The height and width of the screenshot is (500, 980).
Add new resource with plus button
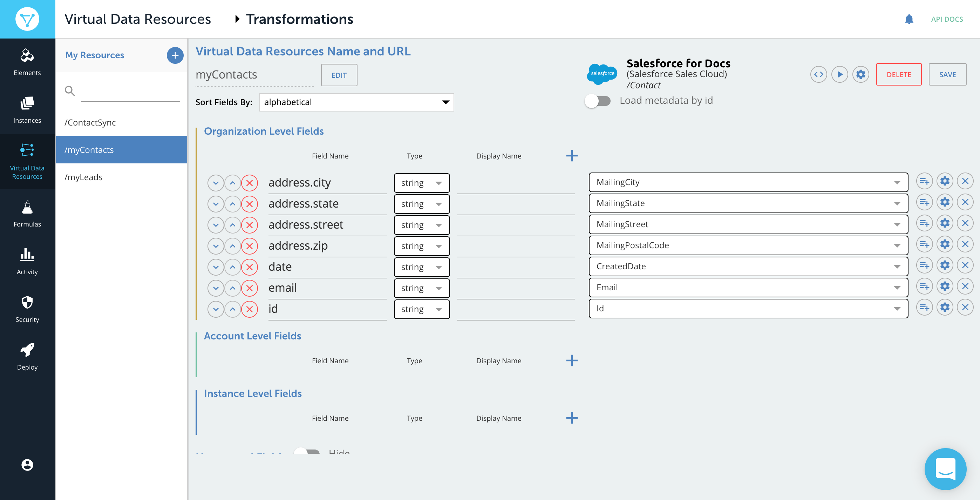175,55
